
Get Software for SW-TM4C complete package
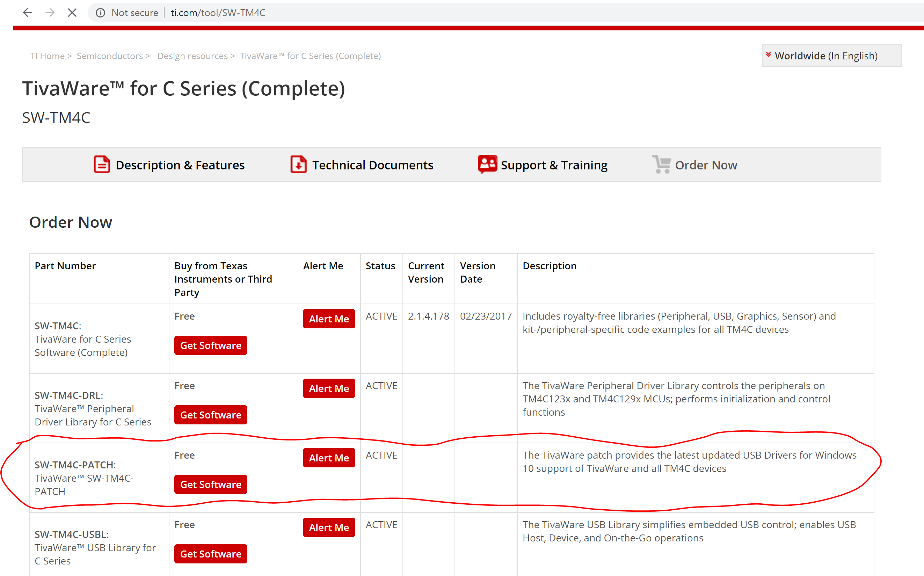point(211,345)
